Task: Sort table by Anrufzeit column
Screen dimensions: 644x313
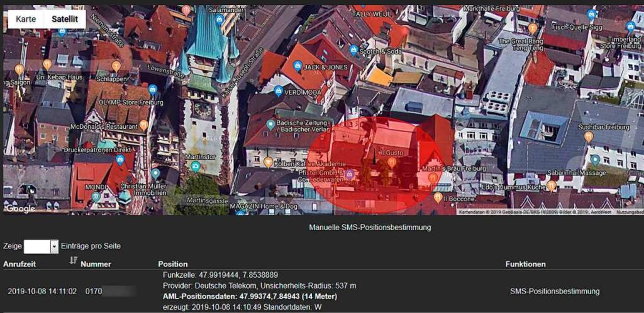Action: coord(20,264)
